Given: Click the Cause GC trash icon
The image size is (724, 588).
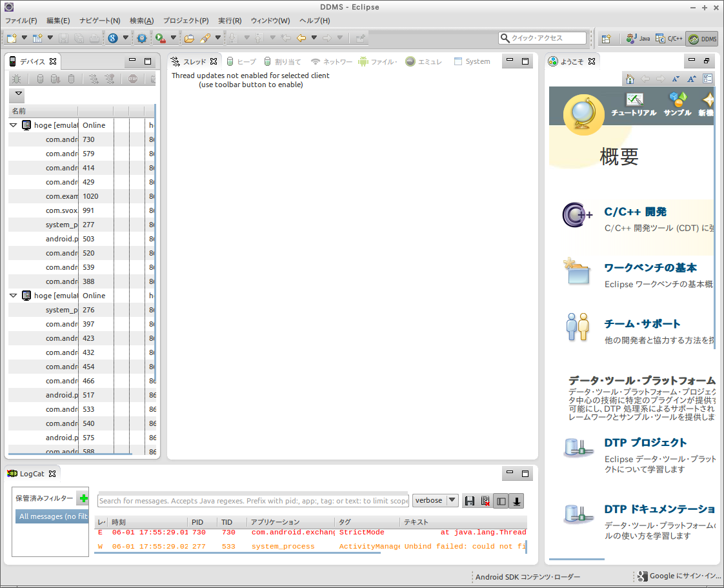Looking at the screenshot, I should point(71,79).
